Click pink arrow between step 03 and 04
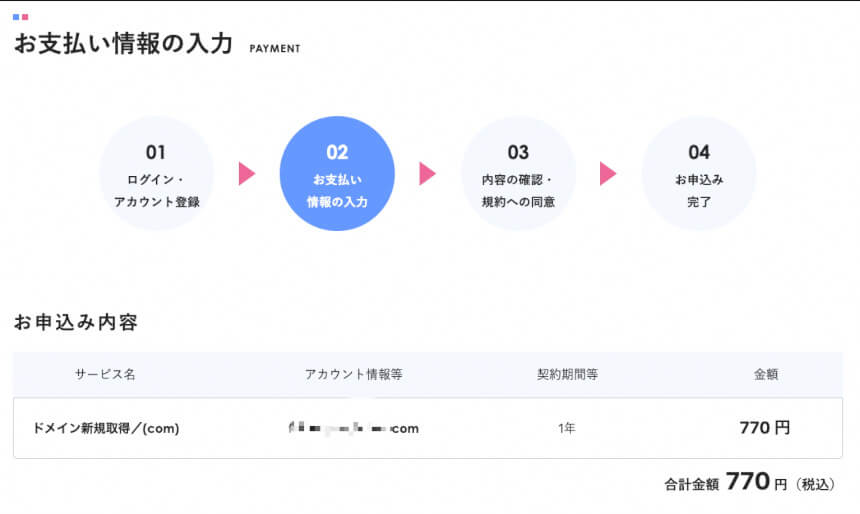Screen dimensions: 860x514 608,173
